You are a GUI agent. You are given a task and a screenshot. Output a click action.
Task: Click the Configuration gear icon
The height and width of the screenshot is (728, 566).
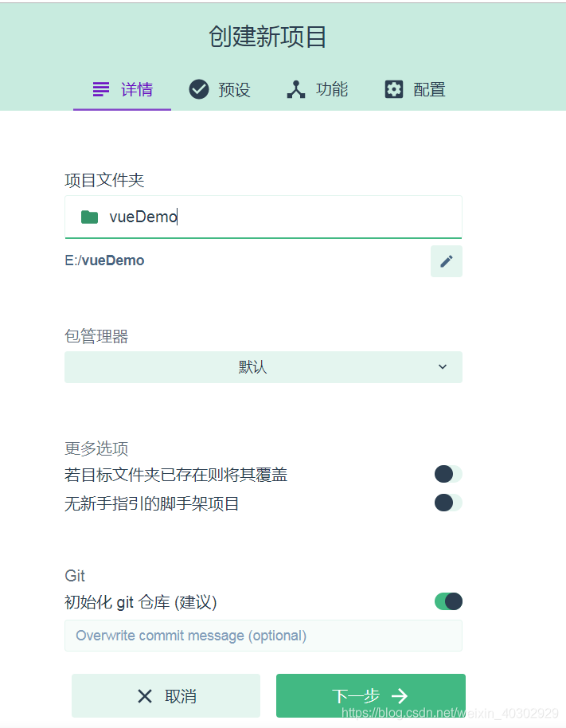(394, 89)
